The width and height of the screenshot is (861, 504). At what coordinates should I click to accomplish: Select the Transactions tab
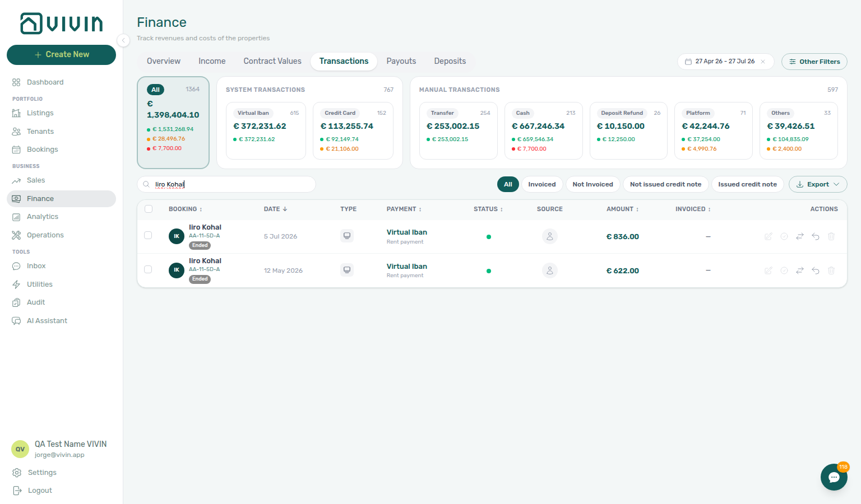point(344,61)
